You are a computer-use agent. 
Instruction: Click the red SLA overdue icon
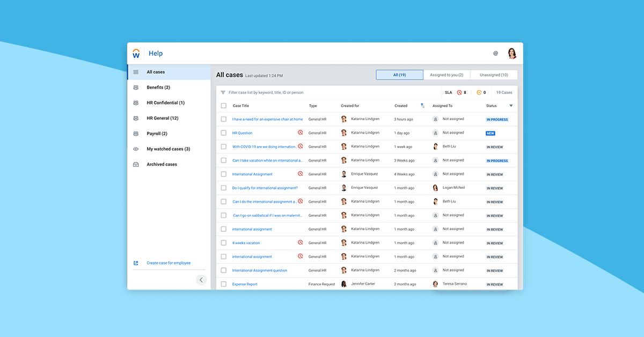pyautogui.click(x=459, y=92)
